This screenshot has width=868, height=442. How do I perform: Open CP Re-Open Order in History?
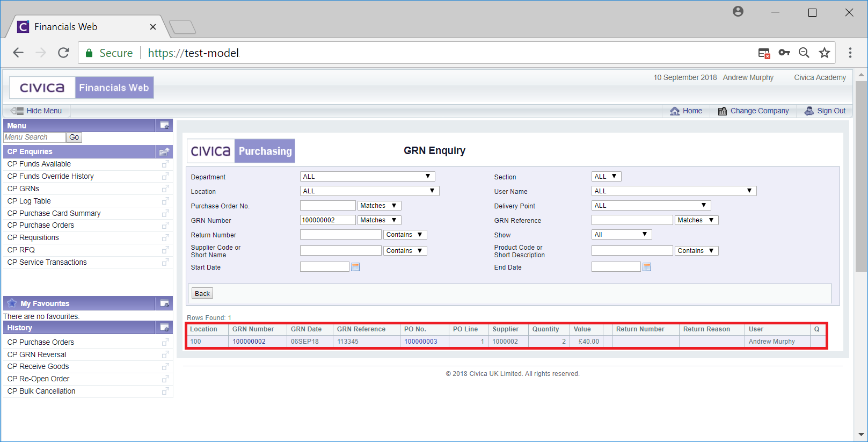coord(38,379)
